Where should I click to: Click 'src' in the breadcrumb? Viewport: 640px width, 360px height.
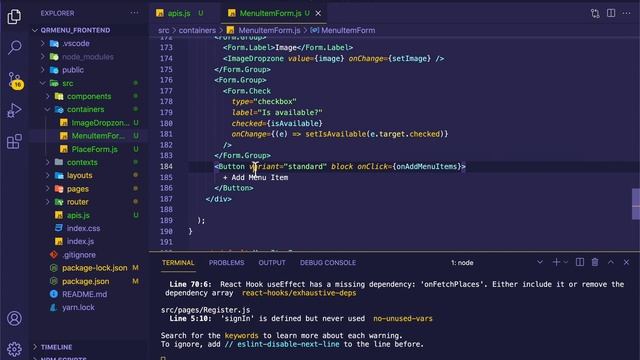tap(163, 31)
